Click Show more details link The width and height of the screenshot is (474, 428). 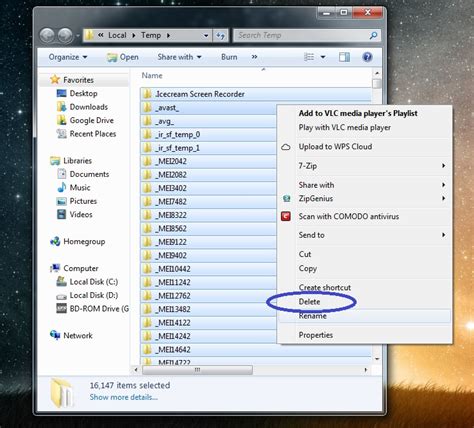click(124, 397)
